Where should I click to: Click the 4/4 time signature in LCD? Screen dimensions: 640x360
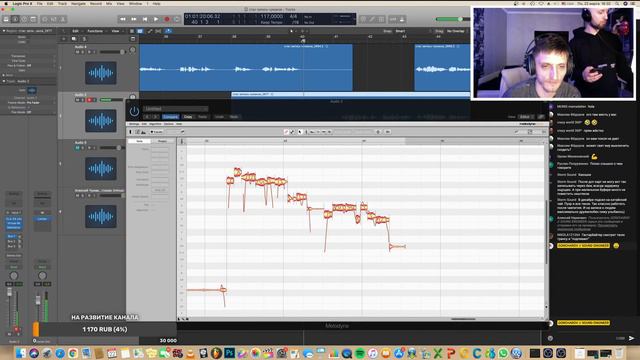(x=293, y=16)
